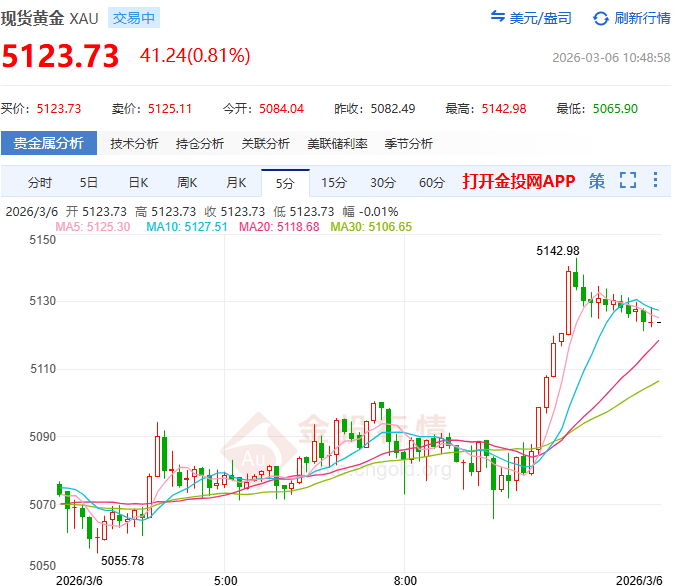Image resolution: width=675 pixels, height=586 pixels.
Task: Click the 卖价 5125.11 value
Action: 170,109
